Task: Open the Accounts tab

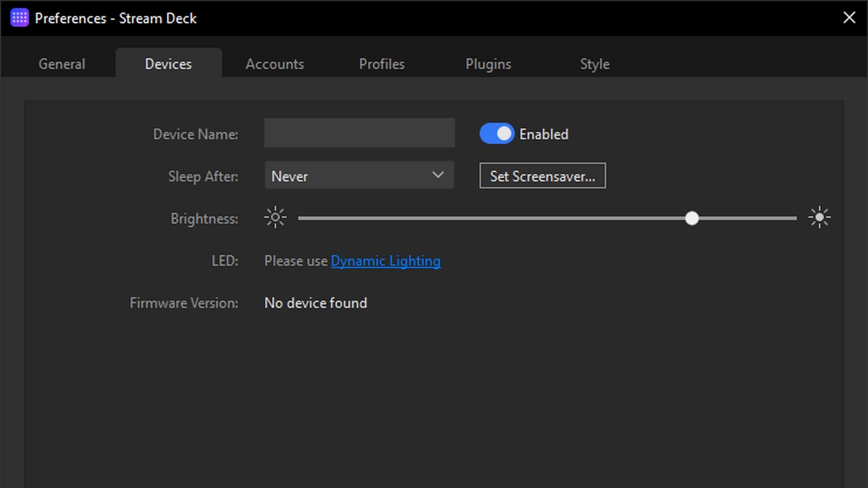Action: point(274,64)
